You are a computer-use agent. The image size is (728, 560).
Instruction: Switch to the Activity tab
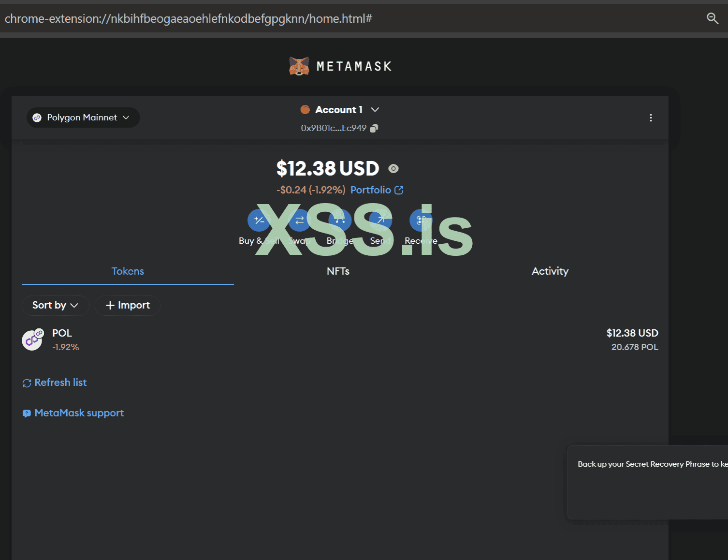(x=550, y=271)
